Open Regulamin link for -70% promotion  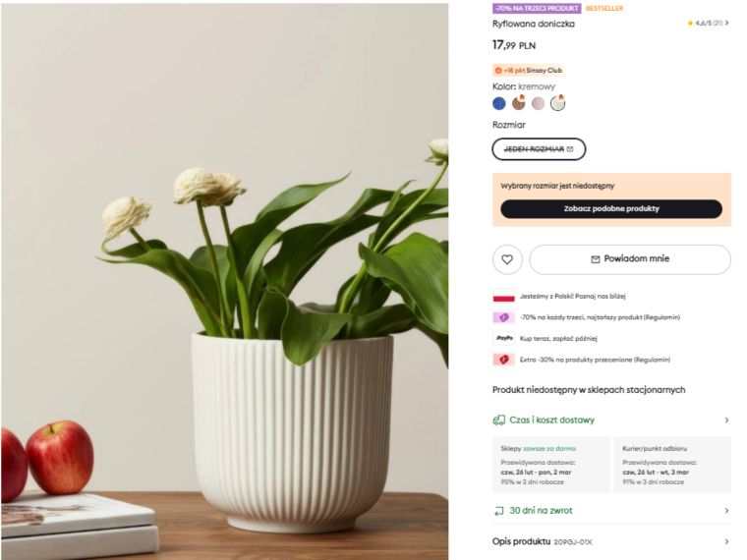click(662, 317)
